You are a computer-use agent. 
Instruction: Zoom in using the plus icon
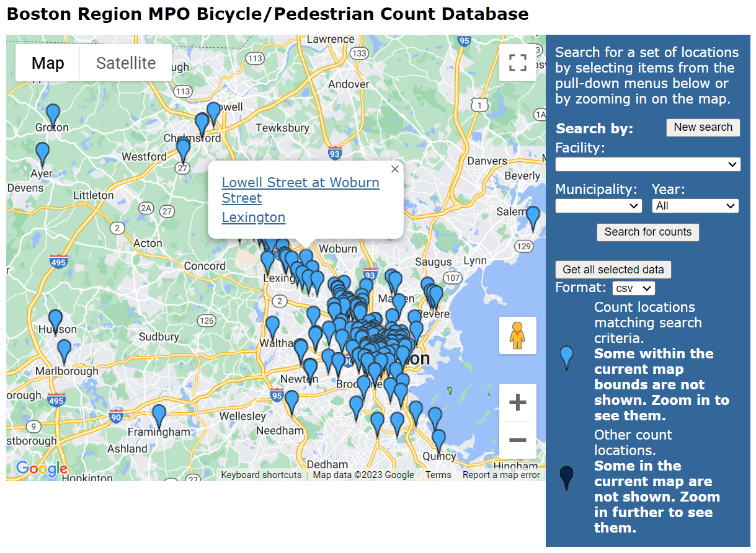517,402
